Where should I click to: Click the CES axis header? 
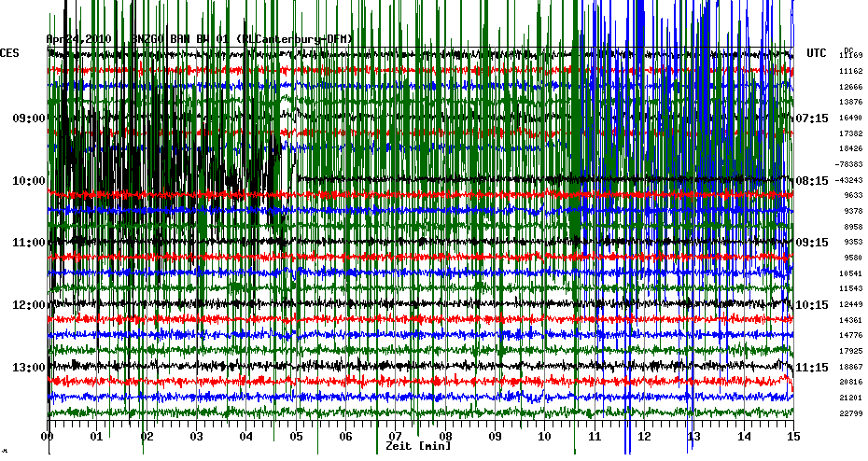10,54
